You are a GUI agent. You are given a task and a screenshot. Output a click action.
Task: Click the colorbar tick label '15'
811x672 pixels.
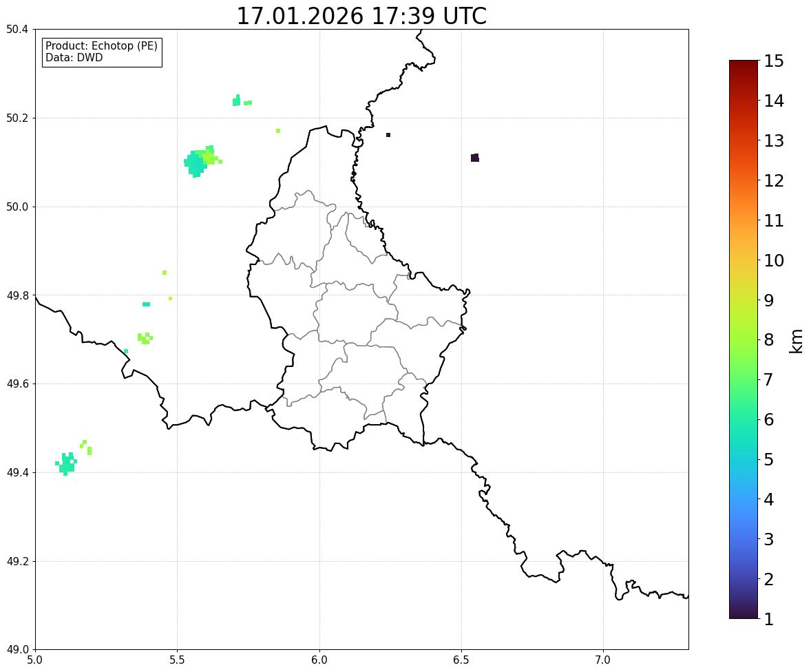point(774,61)
